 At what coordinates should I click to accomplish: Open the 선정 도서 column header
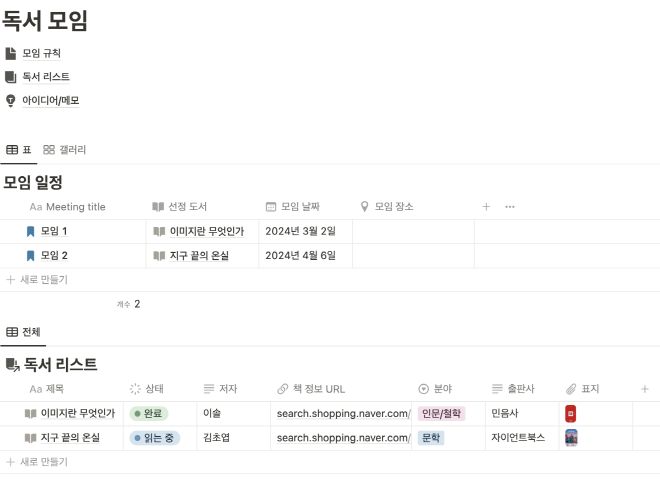pyautogui.click(x=179, y=207)
